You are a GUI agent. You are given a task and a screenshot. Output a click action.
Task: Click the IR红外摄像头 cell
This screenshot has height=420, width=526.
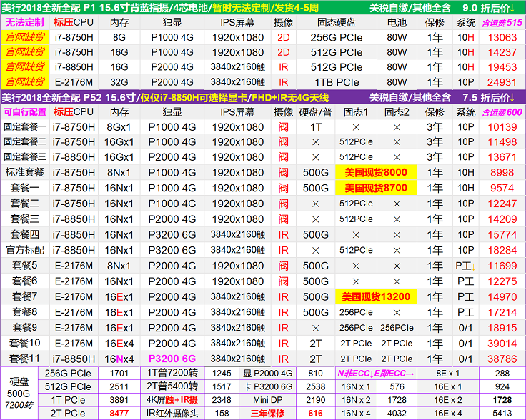click(x=171, y=413)
